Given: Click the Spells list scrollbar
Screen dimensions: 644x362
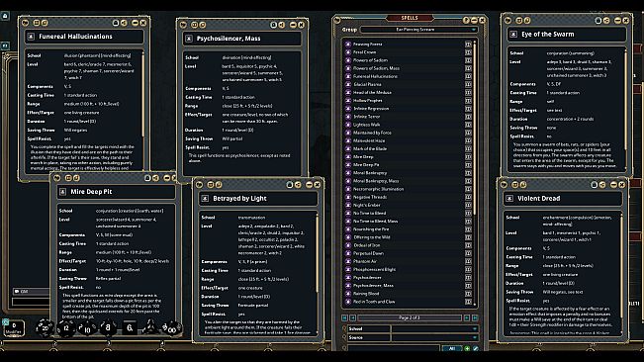Looking at the screenshot, I should tap(475, 128).
